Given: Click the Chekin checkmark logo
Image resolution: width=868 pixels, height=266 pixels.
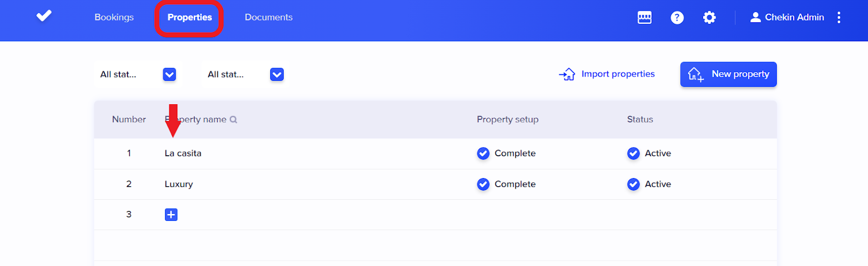Looking at the screenshot, I should tap(44, 16).
